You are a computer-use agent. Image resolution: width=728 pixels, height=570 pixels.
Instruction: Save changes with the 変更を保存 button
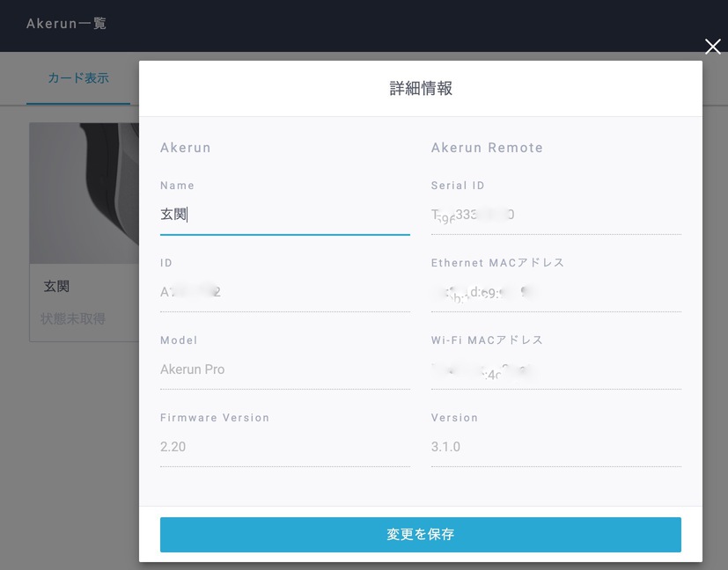click(x=420, y=534)
